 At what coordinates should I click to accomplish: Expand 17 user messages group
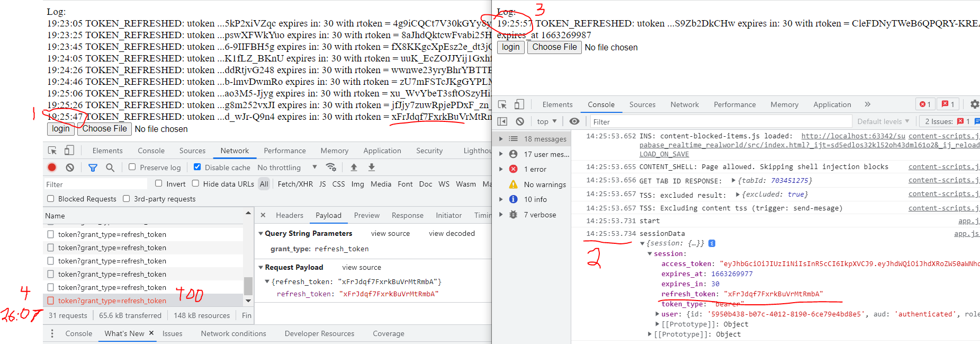(501, 154)
